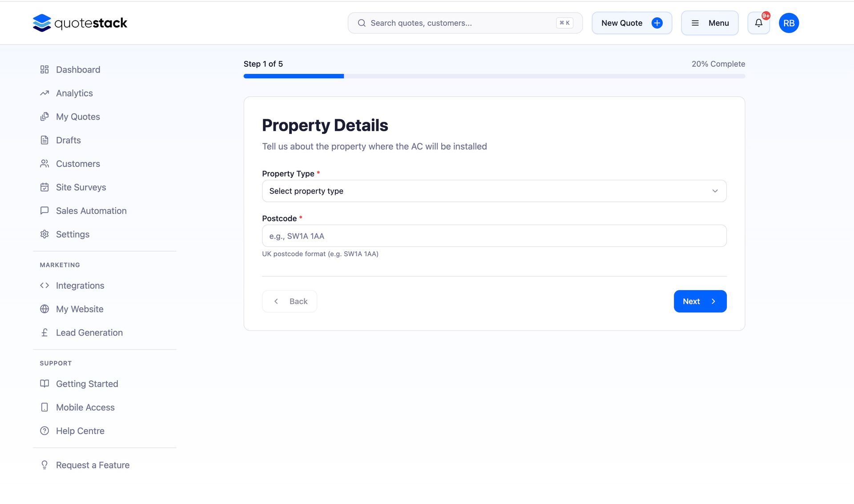Image resolution: width=854 pixels, height=504 pixels.
Task: Go to My Quotes in sidebar
Action: [78, 117]
